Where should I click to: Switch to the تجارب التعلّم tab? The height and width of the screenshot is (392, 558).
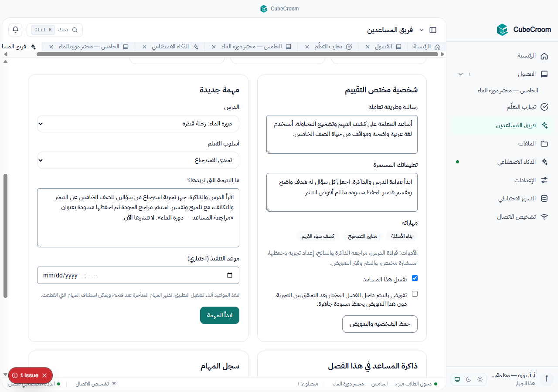click(333, 47)
